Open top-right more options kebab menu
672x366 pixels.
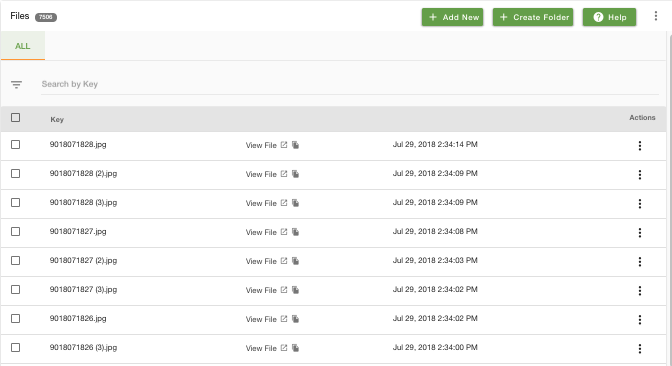pos(656,16)
